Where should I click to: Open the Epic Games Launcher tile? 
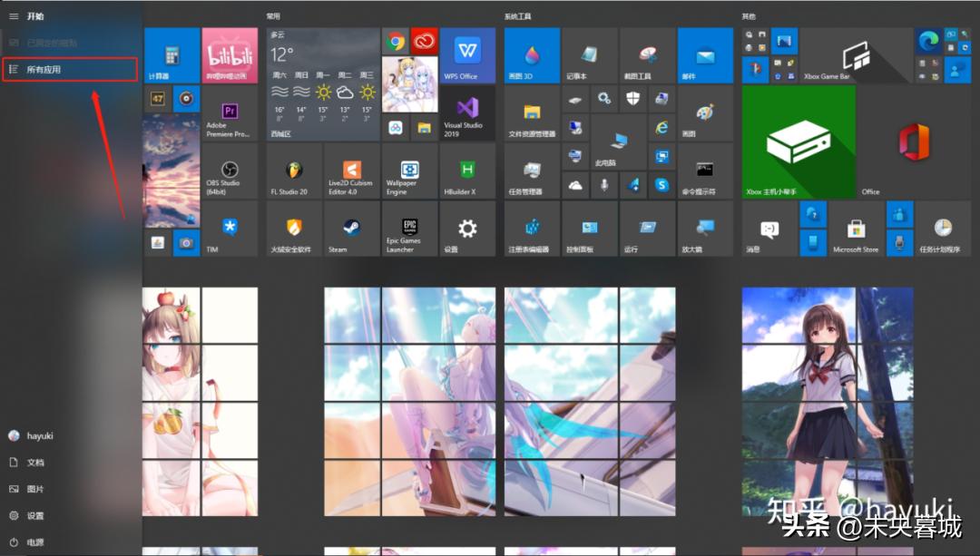click(409, 228)
